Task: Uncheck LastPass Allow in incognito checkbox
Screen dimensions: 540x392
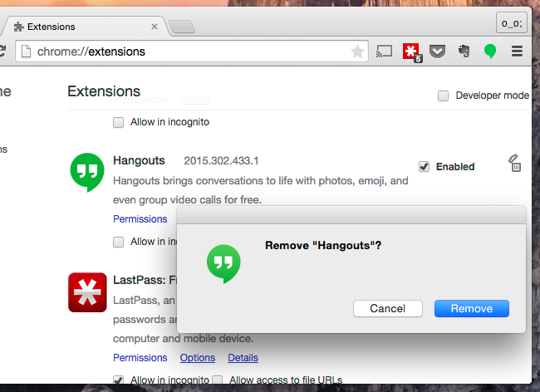Action: [119, 380]
